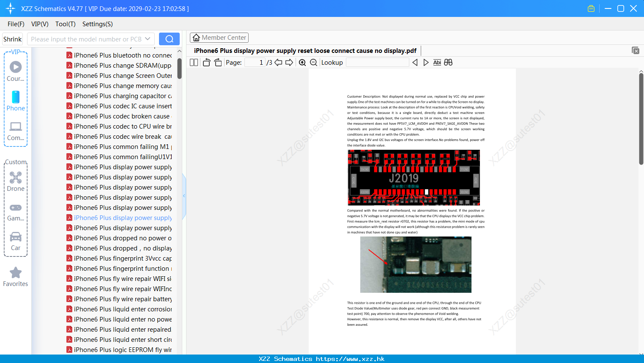Screen dimensions: 644x363
Task: Click the J2019 connector schematic image
Action: pos(414,178)
